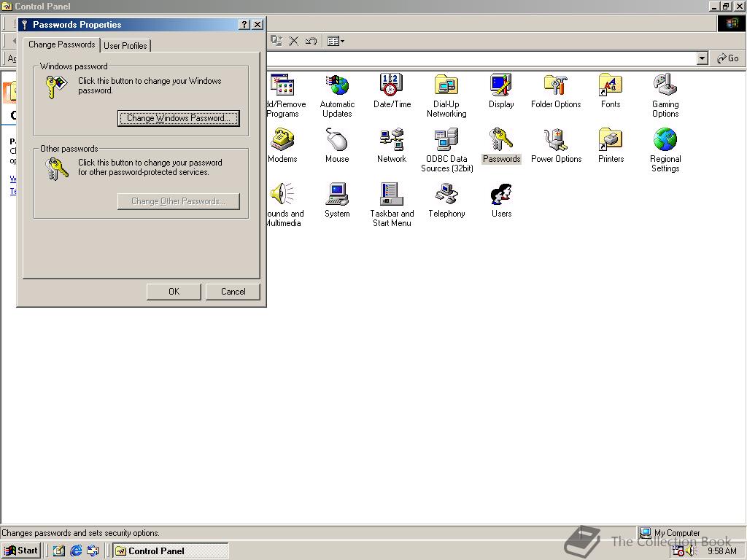This screenshot has height=560, width=747.
Task: Open Folder Options icon
Action: (x=556, y=86)
